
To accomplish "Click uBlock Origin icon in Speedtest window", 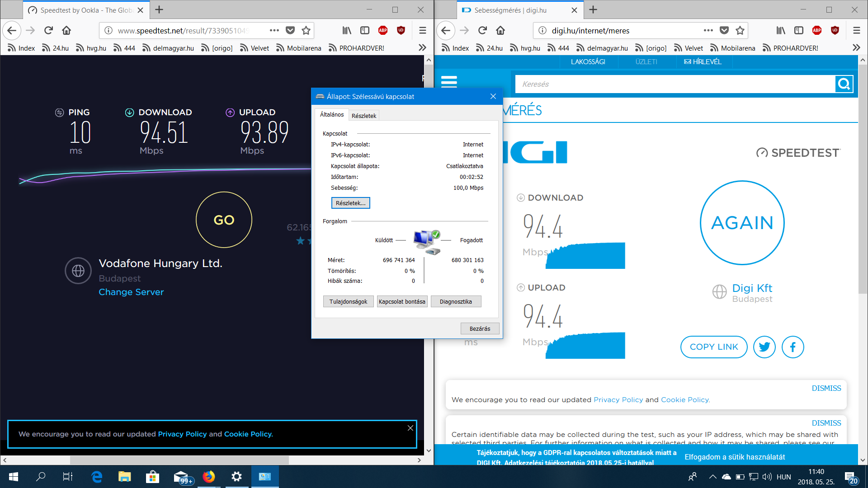I will pos(401,30).
